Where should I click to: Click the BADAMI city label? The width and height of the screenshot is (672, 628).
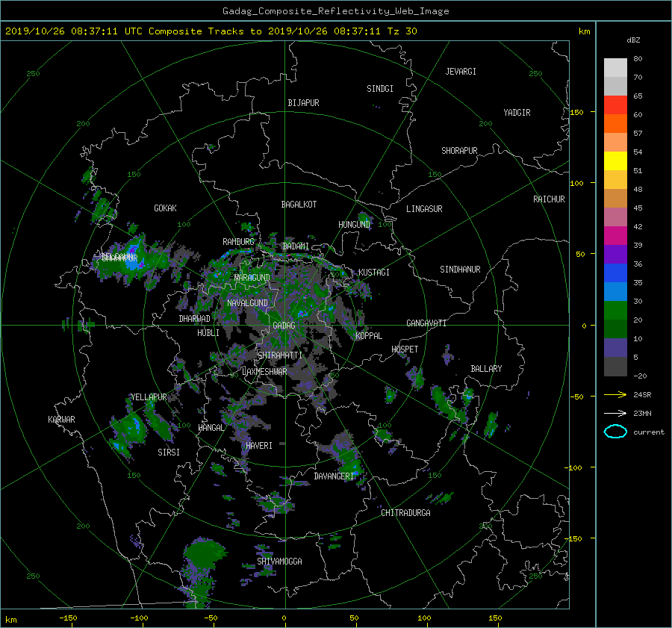(296, 246)
